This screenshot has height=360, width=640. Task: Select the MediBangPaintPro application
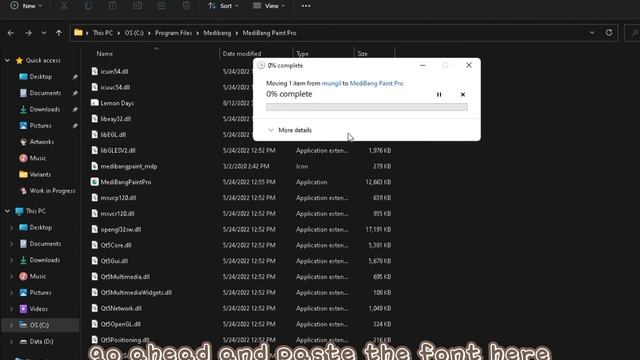(126, 182)
